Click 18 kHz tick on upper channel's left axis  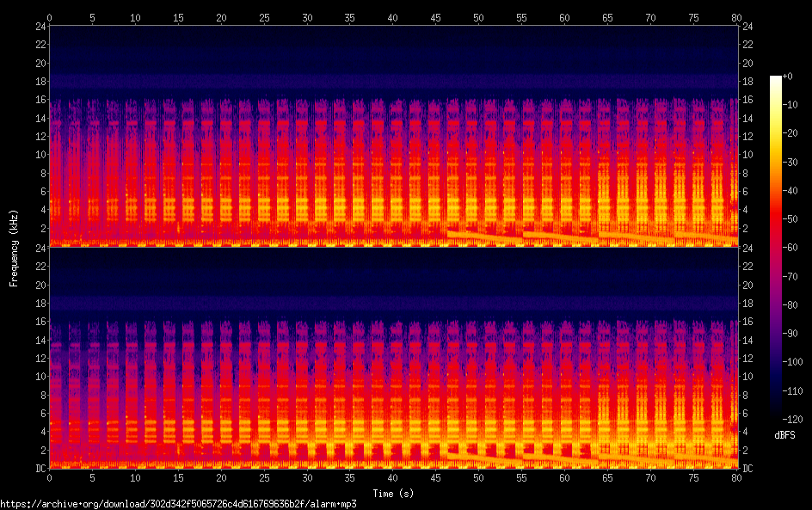[40, 82]
